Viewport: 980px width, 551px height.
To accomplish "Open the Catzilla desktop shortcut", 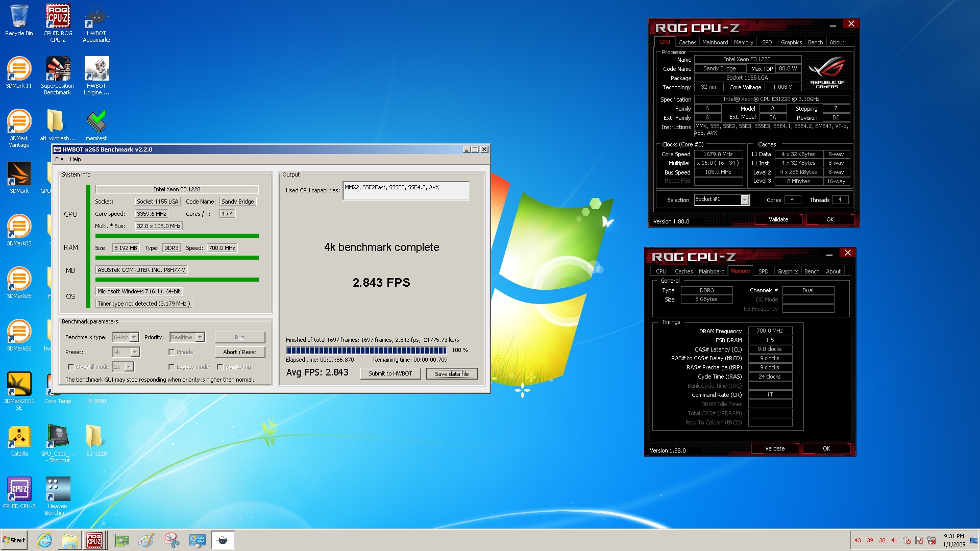I will [x=19, y=441].
